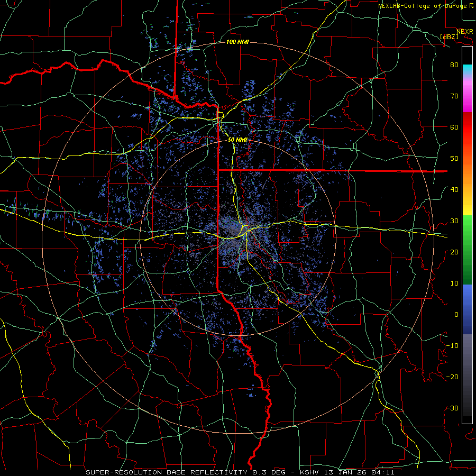
Task: Click the 60 dBZ scale value
Action: [454, 127]
